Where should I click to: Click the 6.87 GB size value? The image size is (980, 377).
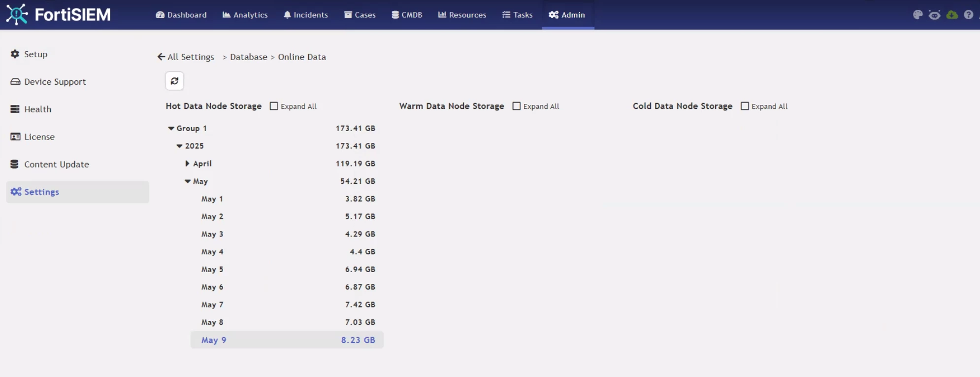point(360,287)
